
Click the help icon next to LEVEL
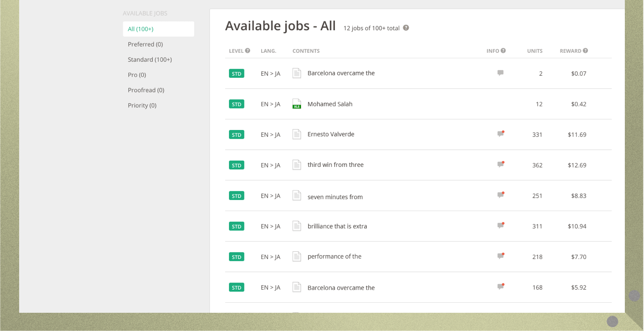(248, 51)
